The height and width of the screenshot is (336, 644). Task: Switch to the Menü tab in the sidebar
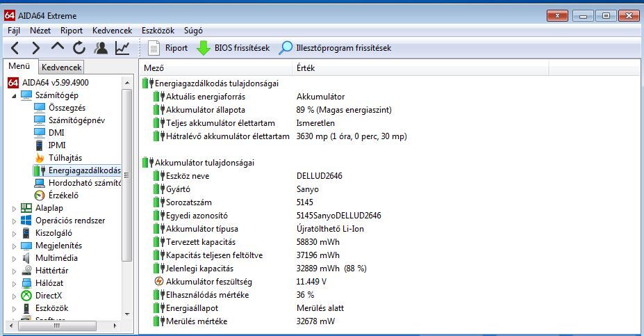[19, 66]
